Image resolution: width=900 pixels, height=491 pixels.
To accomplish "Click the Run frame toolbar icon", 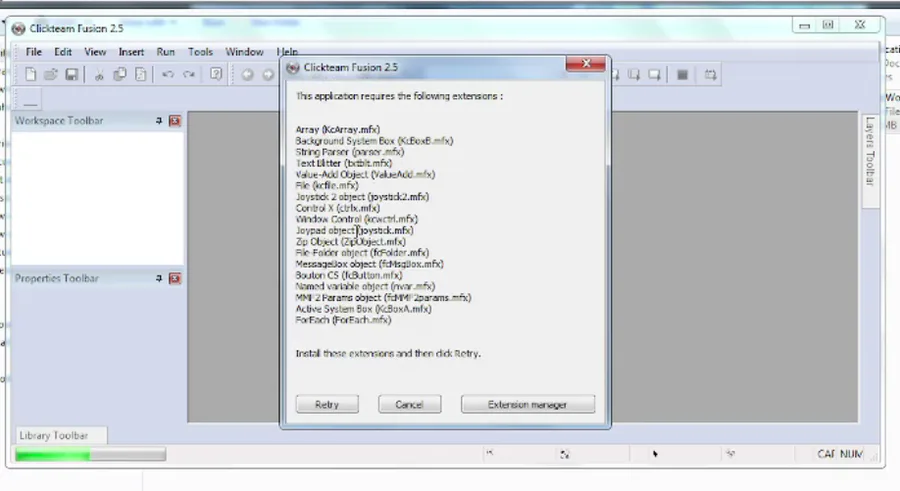I will click(x=654, y=75).
